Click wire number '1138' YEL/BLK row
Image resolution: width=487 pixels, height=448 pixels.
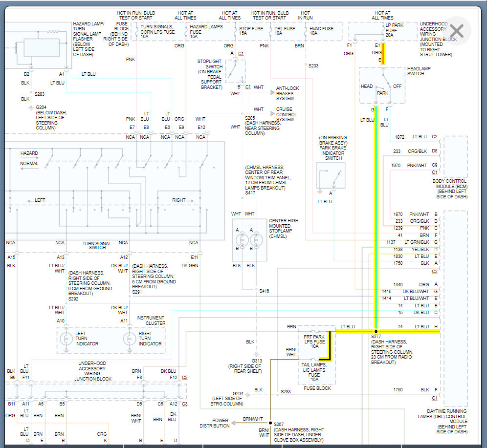coord(398,250)
